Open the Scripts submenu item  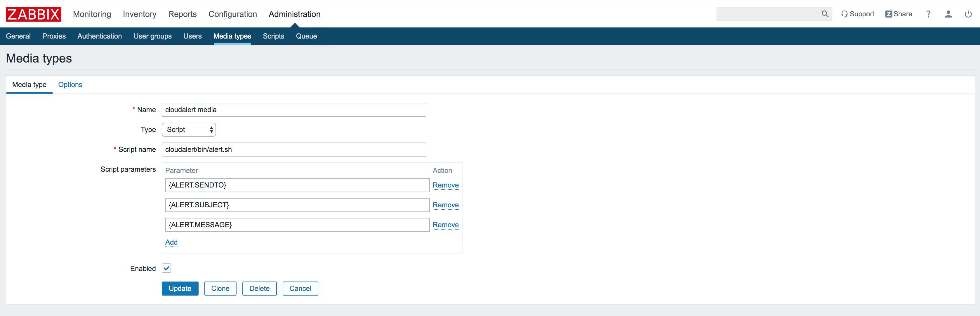[273, 36]
